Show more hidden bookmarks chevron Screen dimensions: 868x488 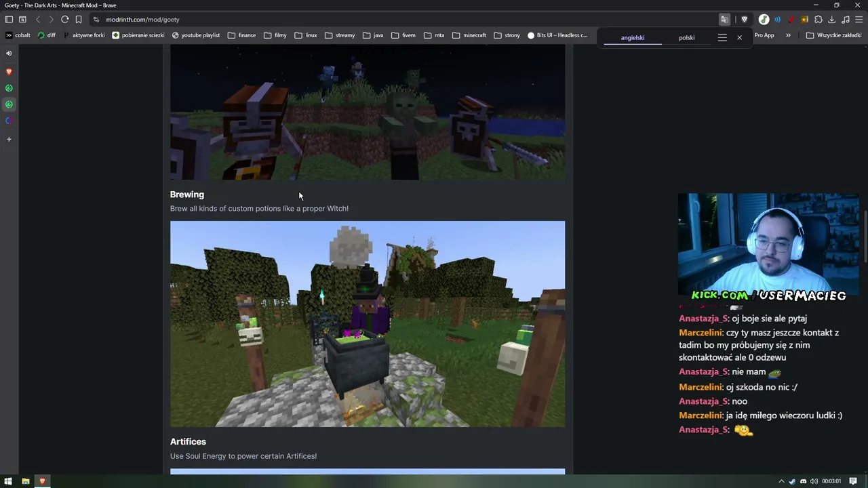click(x=788, y=35)
